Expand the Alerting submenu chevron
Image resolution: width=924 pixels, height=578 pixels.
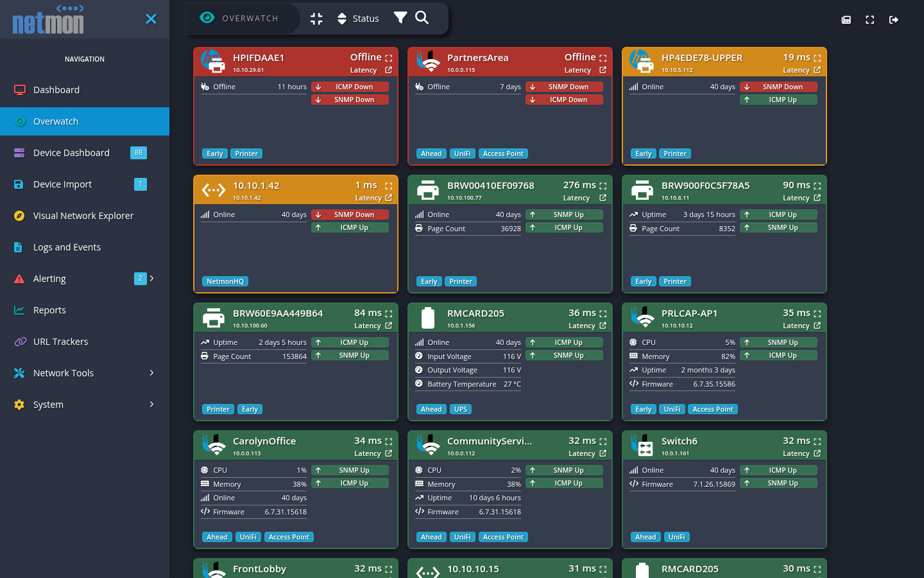click(152, 278)
